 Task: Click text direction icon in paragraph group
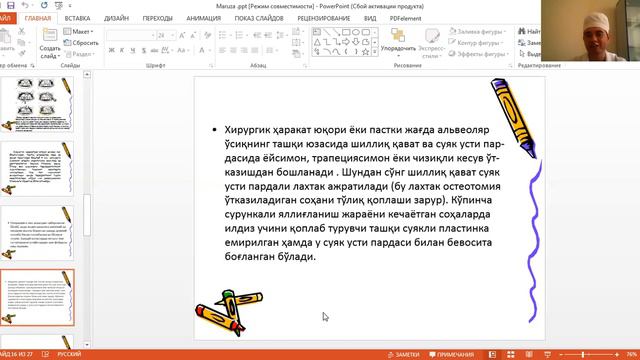click(297, 31)
